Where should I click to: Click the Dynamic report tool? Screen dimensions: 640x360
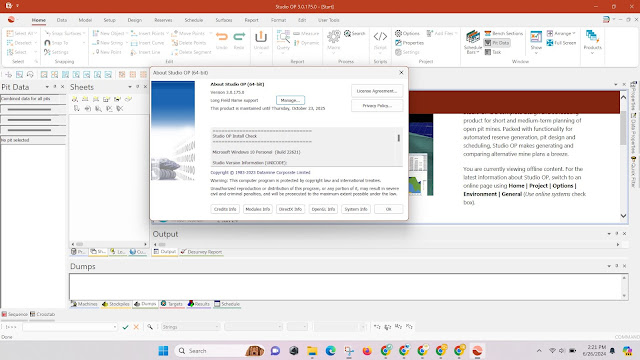point(306,43)
